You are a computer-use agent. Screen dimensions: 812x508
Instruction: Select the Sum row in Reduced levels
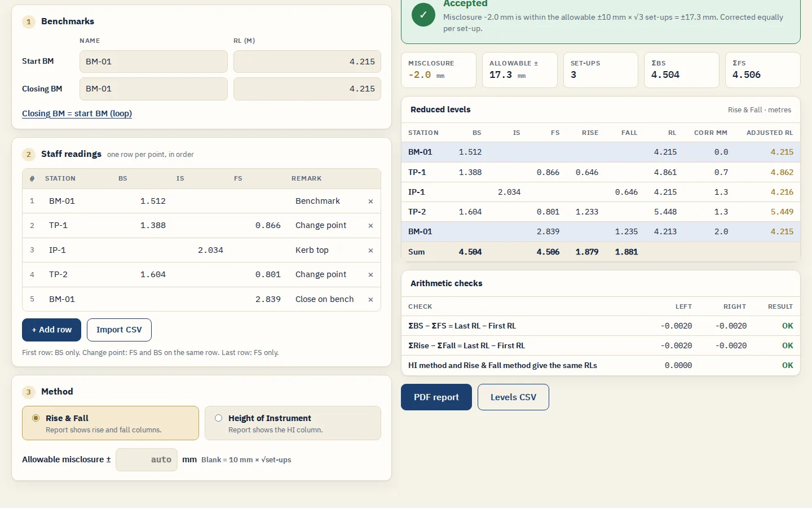click(601, 252)
